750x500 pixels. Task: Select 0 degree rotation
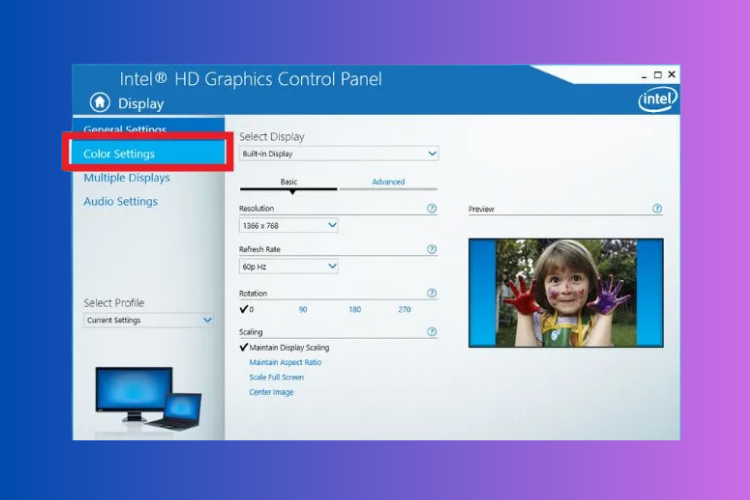(247, 309)
